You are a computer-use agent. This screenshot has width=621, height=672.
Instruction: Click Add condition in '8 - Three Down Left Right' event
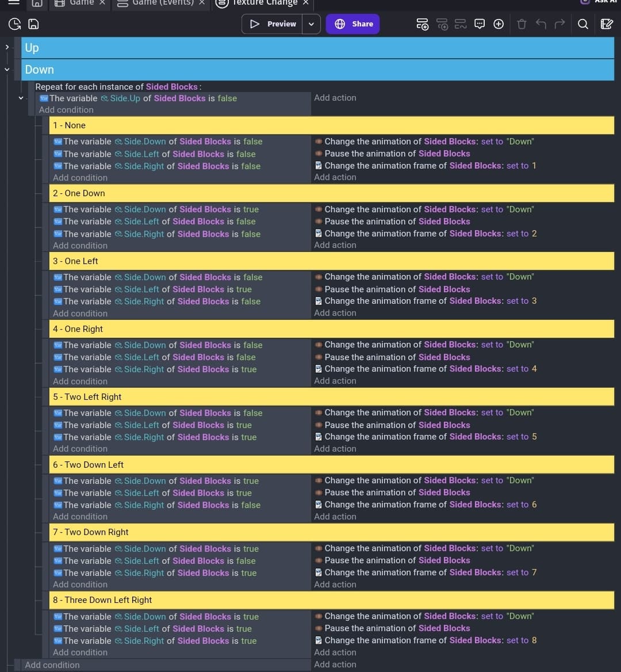point(80,652)
